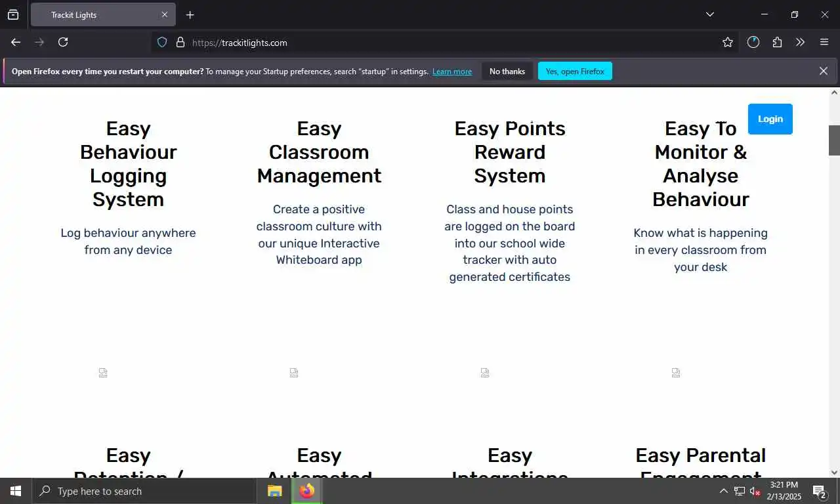The height and width of the screenshot is (504, 840).
Task: Click the tracking protection shield icon
Action: [x=162, y=43]
